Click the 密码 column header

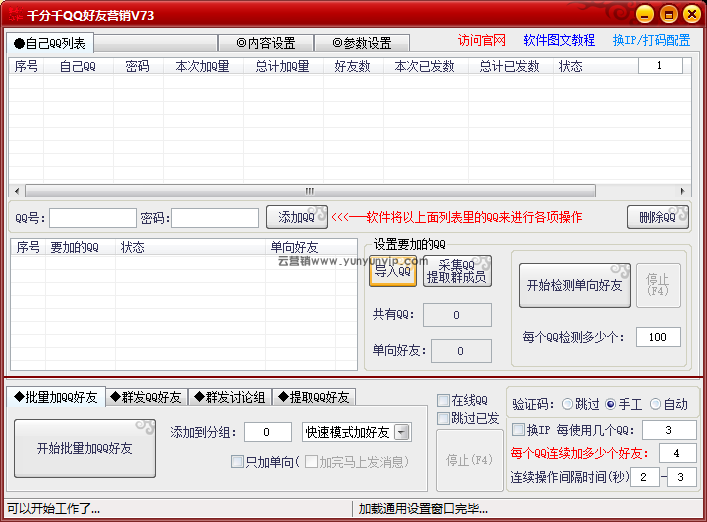click(138, 66)
